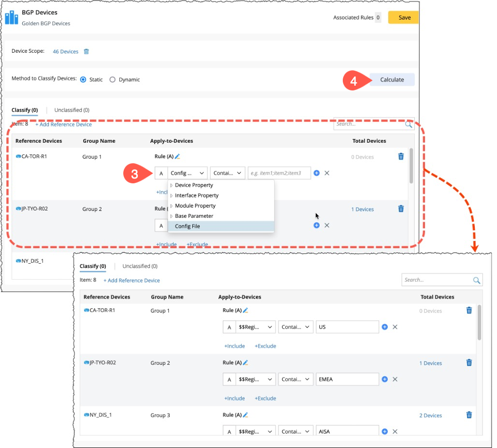Click Associated Rules count badge
The width and height of the screenshot is (497, 448).
point(378,17)
